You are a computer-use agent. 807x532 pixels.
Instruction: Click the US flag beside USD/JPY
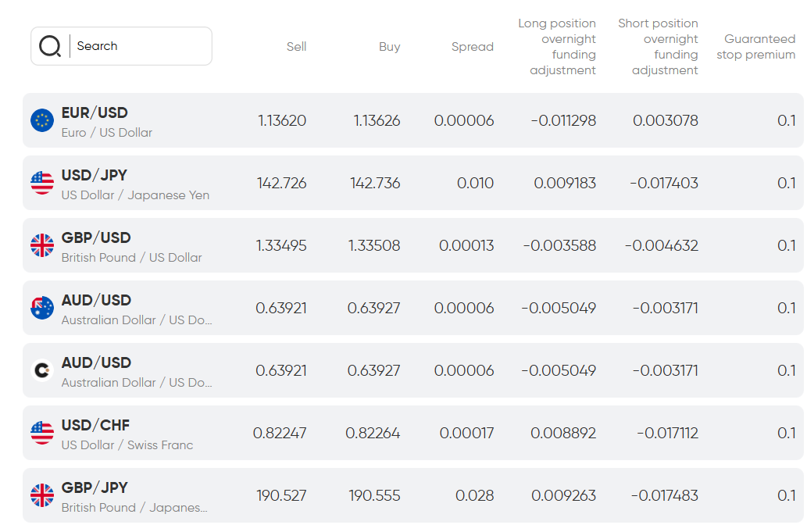[42, 183]
